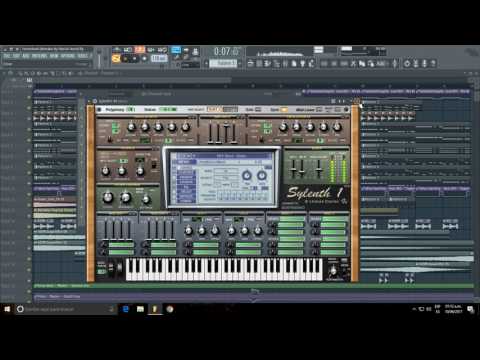The image size is (480, 360).
Task: Open the playlist options arrow at the playlist's top-left
Action: (4, 73)
